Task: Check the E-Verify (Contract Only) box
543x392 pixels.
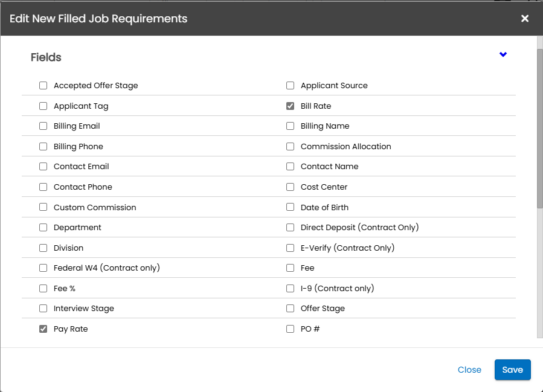Action: pyautogui.click(x=290, y=248)
